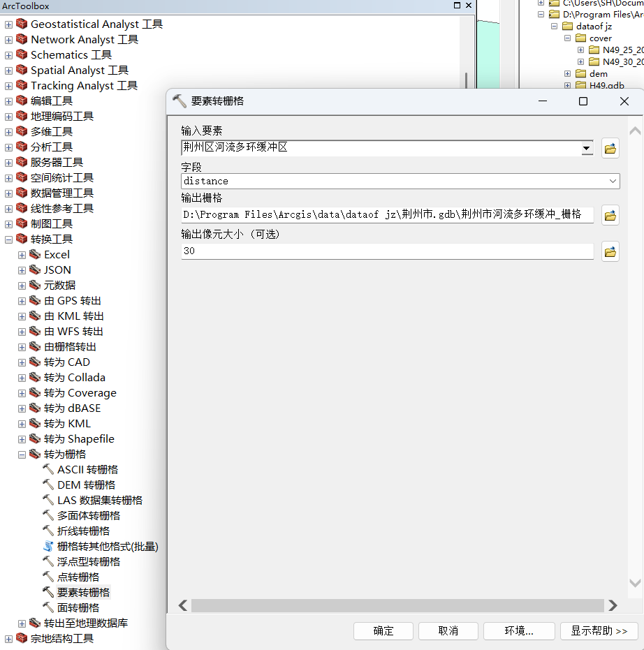Click the dialog vertical scrollbar down arrow
Viewport: 644px width, 650px height.
tap(635, 583)
